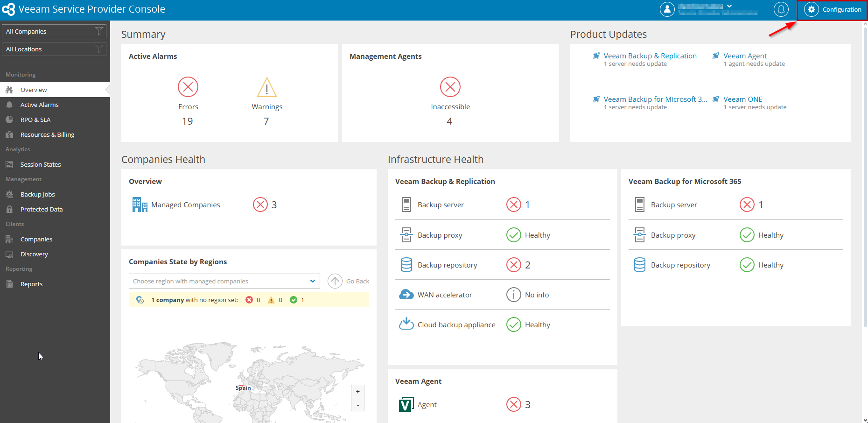This screenshot has width=868, height=423.
Task: Open Protected Data page
Action: pyautogui.click(x=55, y=209)
